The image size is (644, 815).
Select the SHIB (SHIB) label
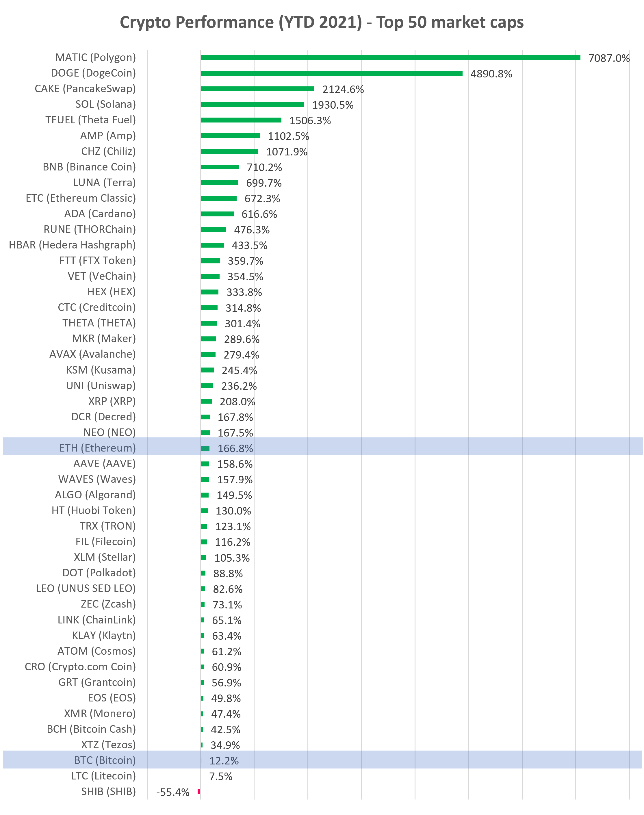click(x=109, y=791)
